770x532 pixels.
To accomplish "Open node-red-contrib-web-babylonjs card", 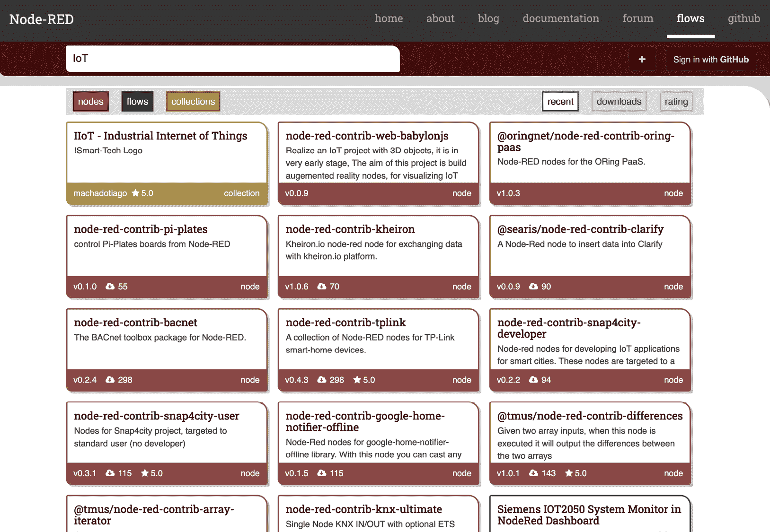I will click(x=379, y=164).
